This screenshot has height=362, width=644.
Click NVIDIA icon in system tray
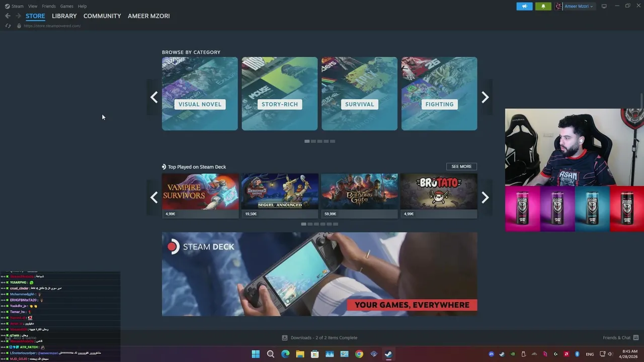pyautogui.click(x=513, y=354)
